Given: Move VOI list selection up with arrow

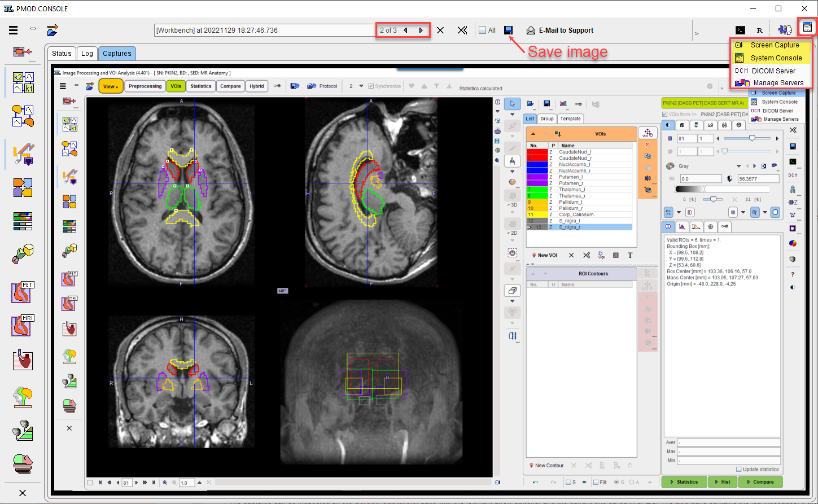Looking at the screenshot, I should point(533,134).
